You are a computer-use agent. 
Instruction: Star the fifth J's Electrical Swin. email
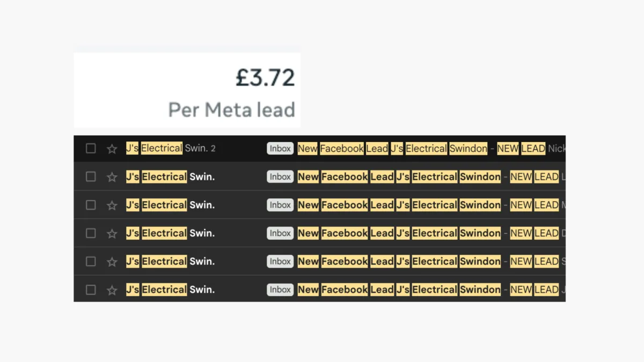pos(112,262)
